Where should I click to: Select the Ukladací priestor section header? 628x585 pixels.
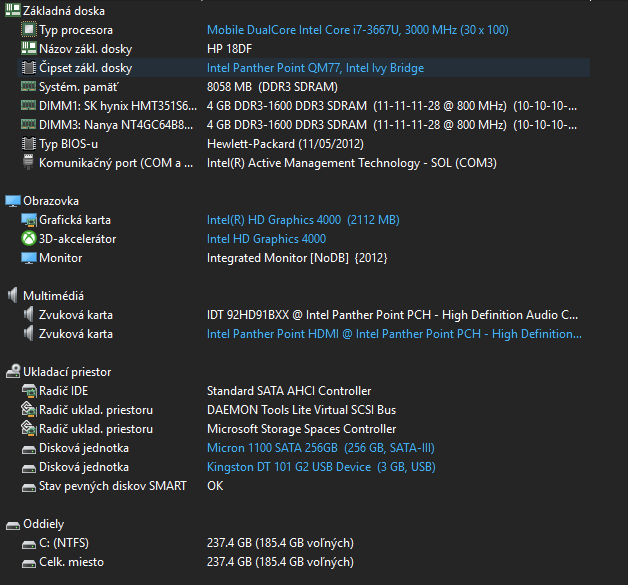pyautogui.click(x=67, y=372)
